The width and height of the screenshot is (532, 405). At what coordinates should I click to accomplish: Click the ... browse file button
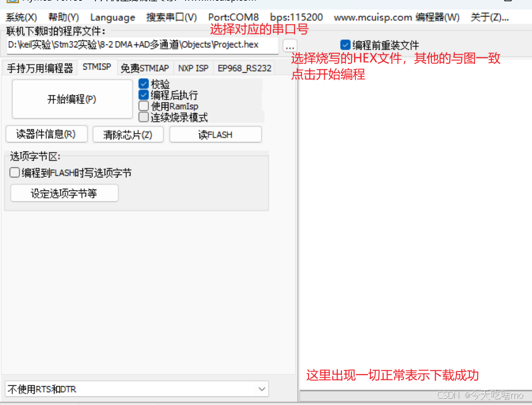(x=290, y=46)
